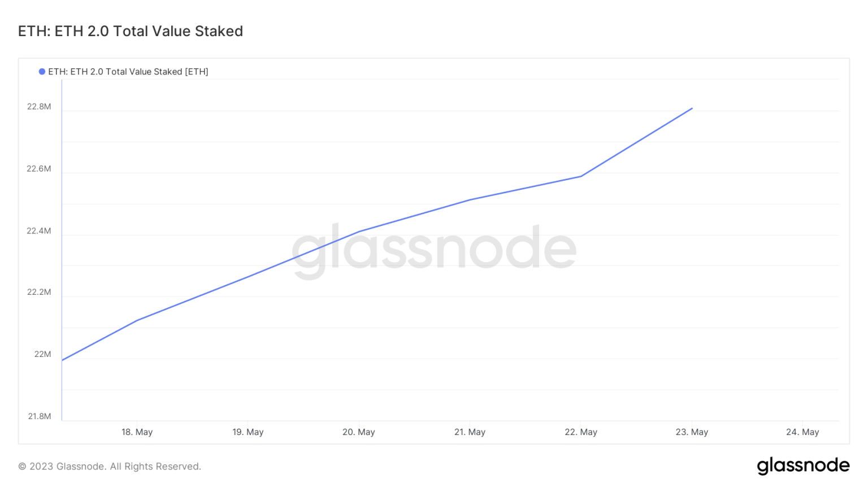Toggle the ETH 2.0 Total Value Staked legend label
The image size is (868, 488).
coord(128,72)
